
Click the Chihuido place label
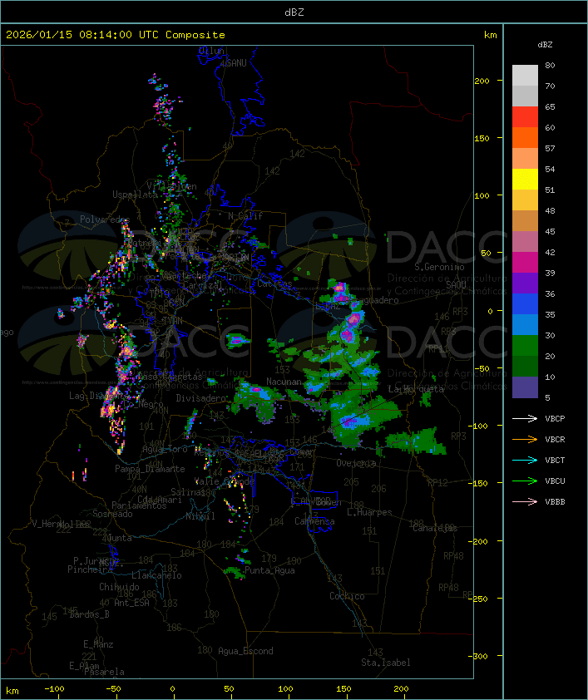(119, 587)
